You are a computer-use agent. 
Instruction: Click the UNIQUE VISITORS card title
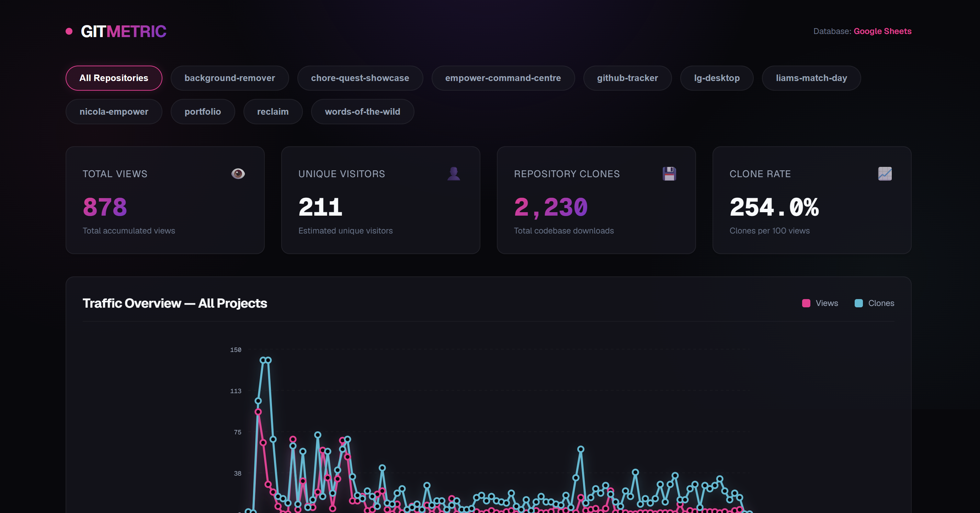(x=342, y=174)
